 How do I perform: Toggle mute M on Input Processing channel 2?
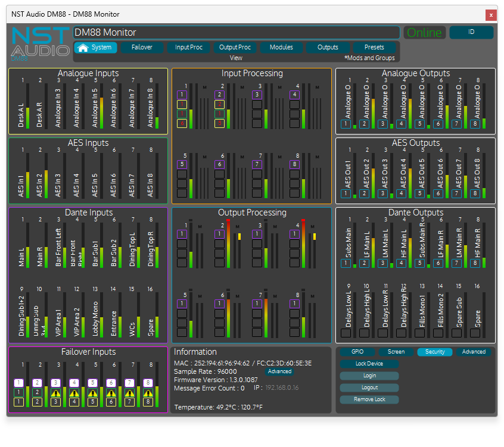tap(242, 87)
